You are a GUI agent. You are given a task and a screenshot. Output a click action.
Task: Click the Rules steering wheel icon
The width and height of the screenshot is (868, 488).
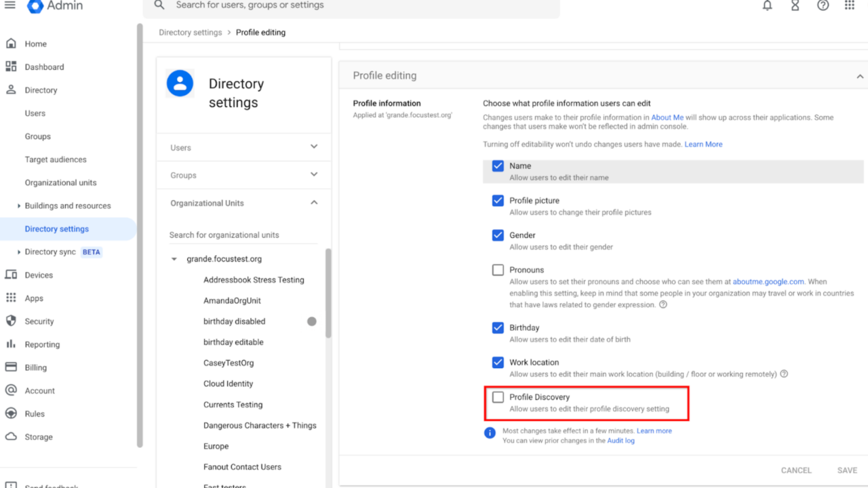click(11, 413)
